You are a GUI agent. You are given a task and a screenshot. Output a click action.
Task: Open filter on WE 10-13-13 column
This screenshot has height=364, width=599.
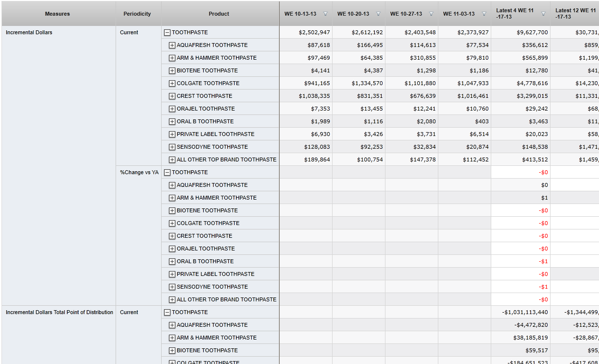tap(325, 14)
